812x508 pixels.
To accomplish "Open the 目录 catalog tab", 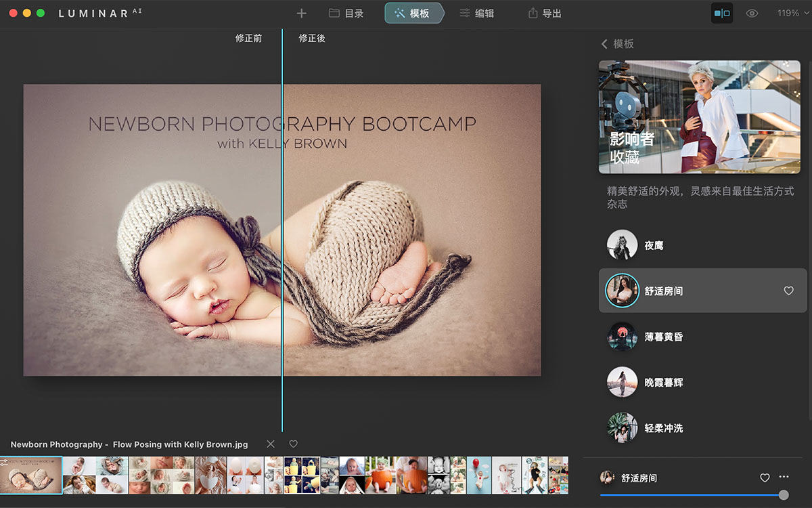I will pyautogui.click(x=346, y=14).
